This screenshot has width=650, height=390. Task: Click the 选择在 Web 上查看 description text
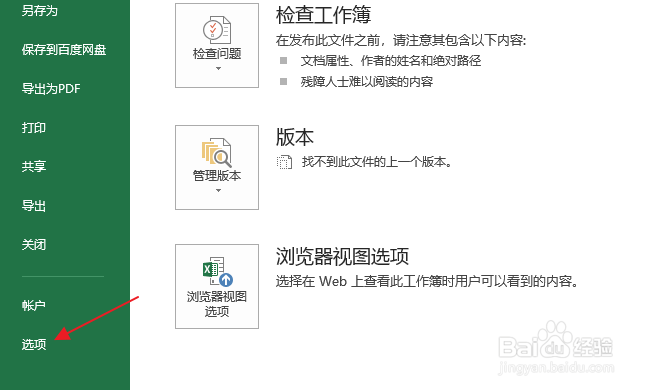[427, 282]
